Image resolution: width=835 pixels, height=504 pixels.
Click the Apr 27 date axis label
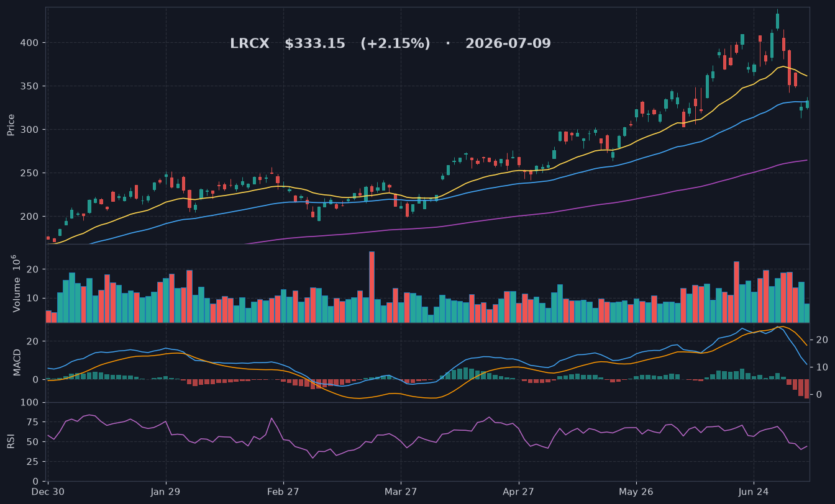[518, 492]
